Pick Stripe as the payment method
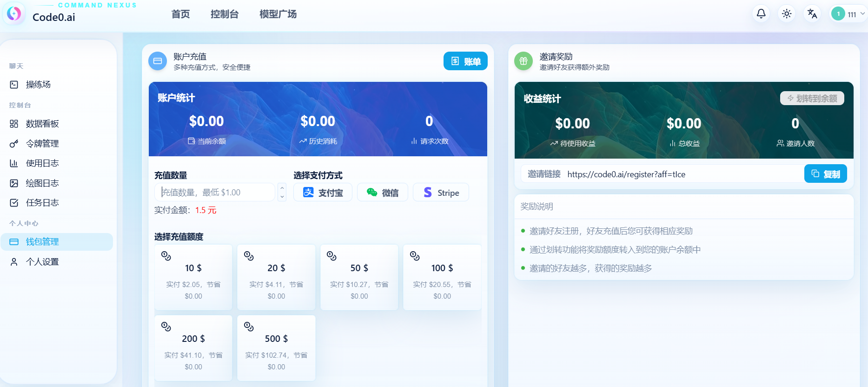The height and width of the screenshot is (387, 868). [441, 193]
